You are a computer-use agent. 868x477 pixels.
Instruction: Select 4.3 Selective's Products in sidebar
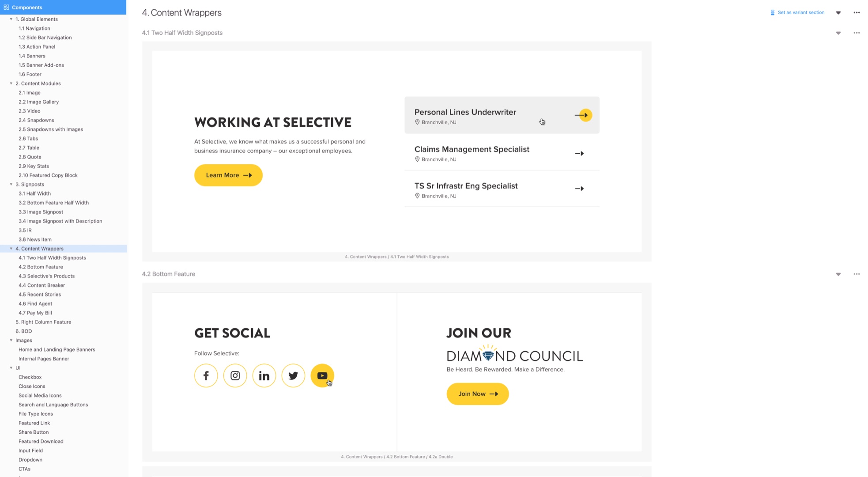pos(46,276)
